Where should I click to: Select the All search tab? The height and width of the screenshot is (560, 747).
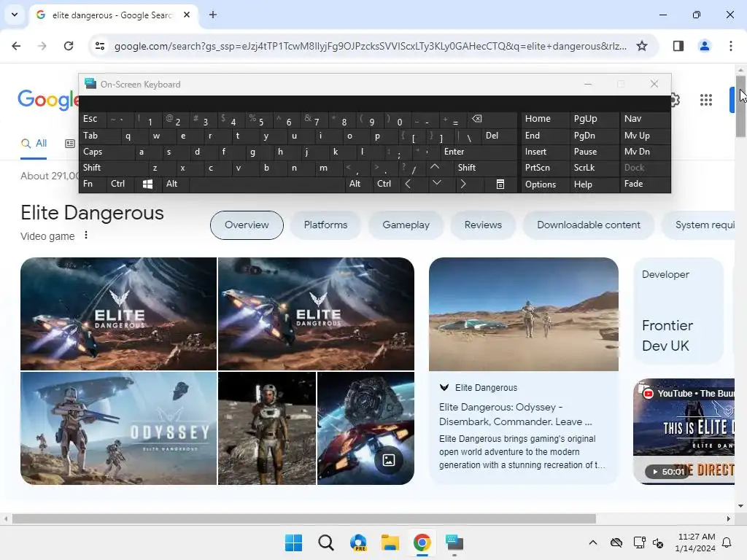(x=34, y=144)
